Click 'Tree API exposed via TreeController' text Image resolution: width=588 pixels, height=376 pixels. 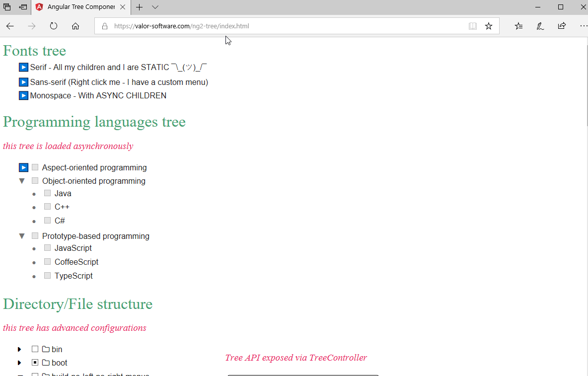296,358
